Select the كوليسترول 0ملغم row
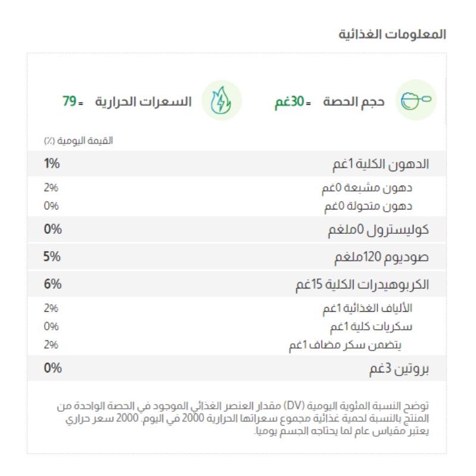Screen dimensions: 476x476 coord(378,230)
